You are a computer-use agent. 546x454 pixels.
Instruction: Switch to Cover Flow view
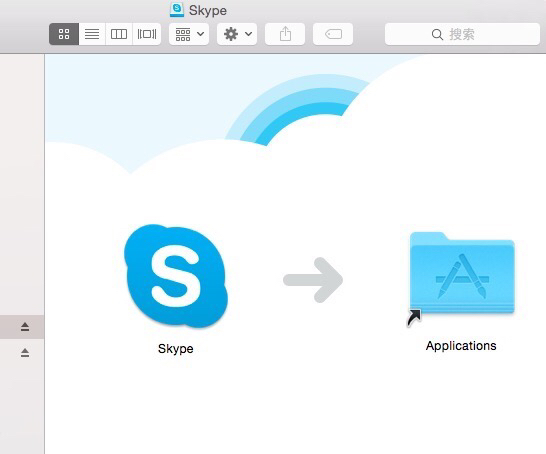click(x=147, y=34)
